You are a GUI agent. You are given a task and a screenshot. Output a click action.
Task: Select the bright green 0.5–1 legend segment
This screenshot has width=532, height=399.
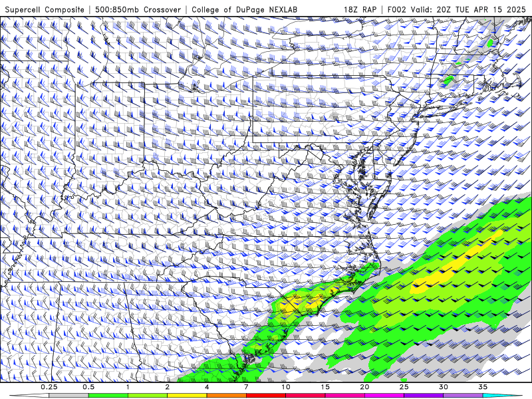pyautogui.click(x=108, y=396)
